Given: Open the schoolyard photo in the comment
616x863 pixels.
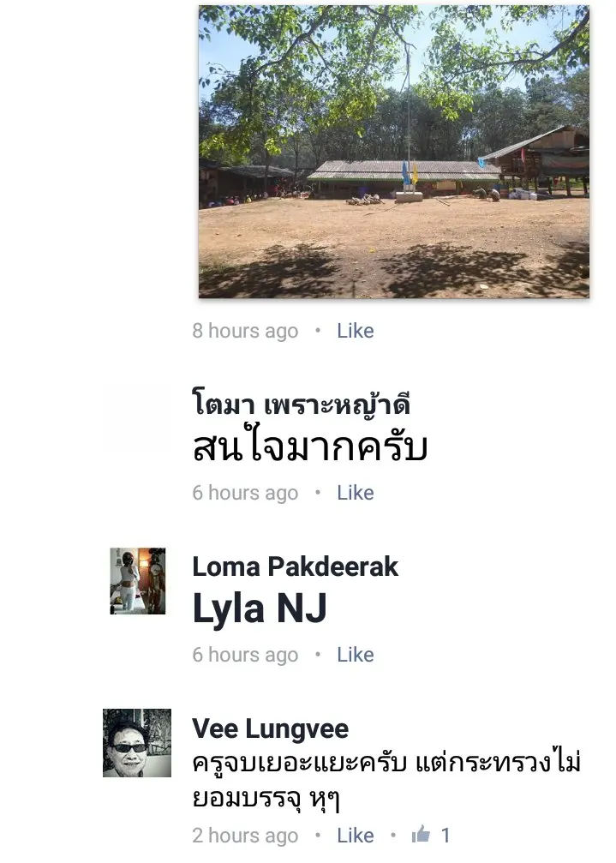Looking at the screenshot, I should click(x=394, y=152).
